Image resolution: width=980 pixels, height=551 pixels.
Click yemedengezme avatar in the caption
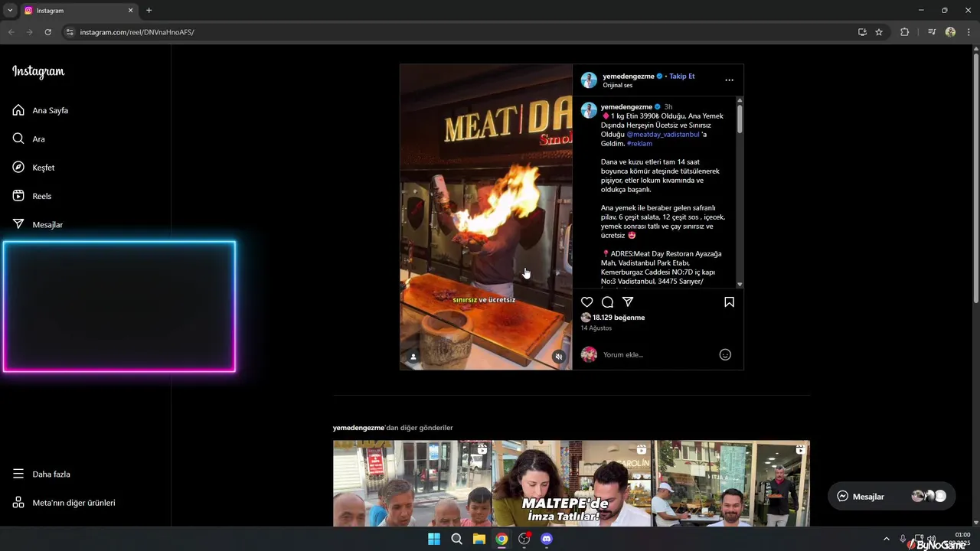tap(589, 110)
